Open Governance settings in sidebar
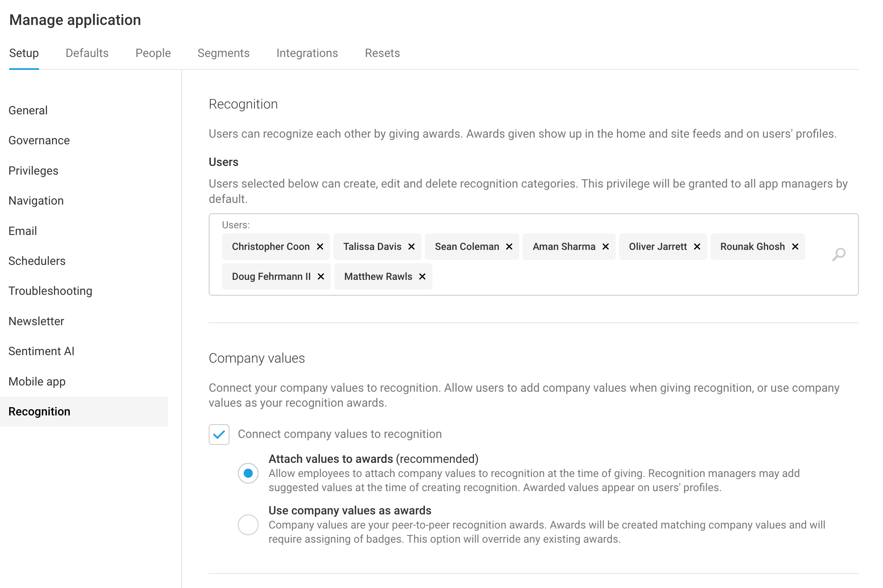883x588 pixels. pos(39,141)
